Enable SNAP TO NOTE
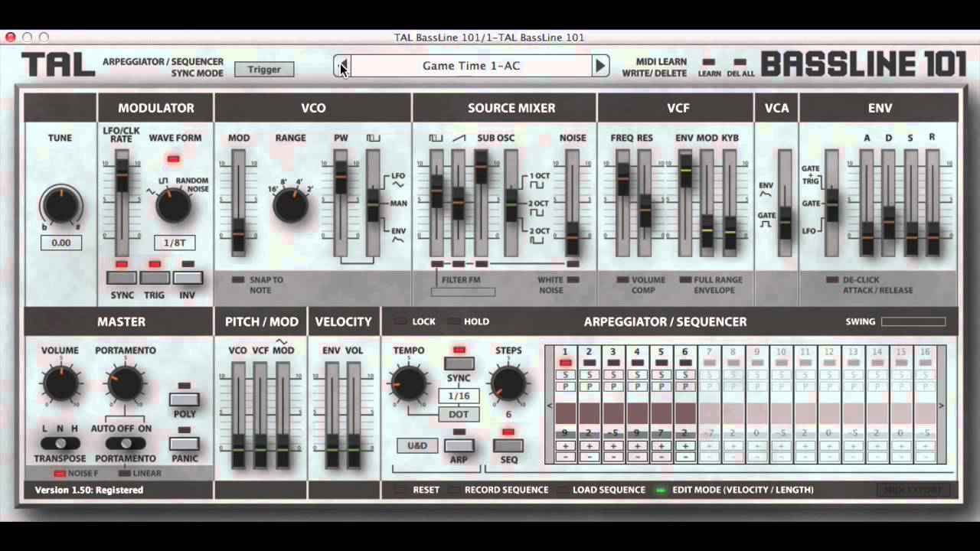This screenshot has height=551, width=980. pos(238,280)
